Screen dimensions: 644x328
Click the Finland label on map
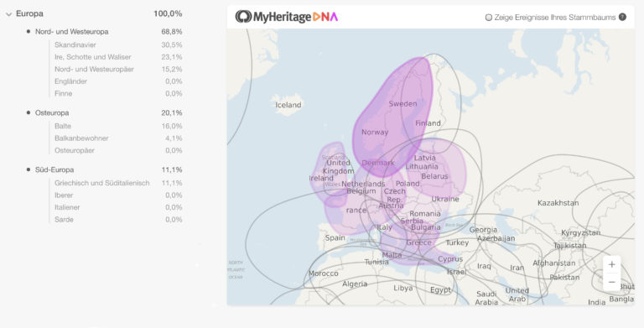pyautogui.click(x=428, y=123)
